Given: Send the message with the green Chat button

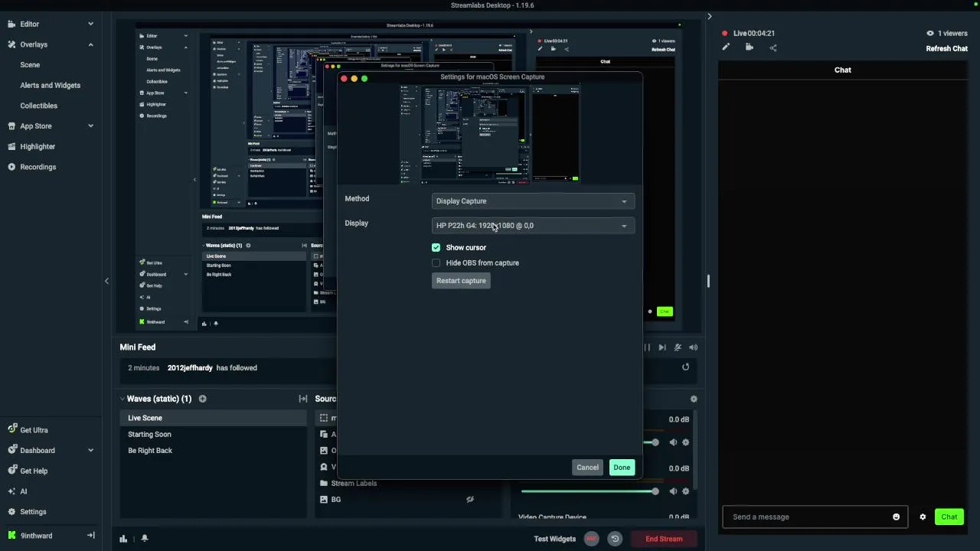Looking at the screenshot, I should pos(949,517).
